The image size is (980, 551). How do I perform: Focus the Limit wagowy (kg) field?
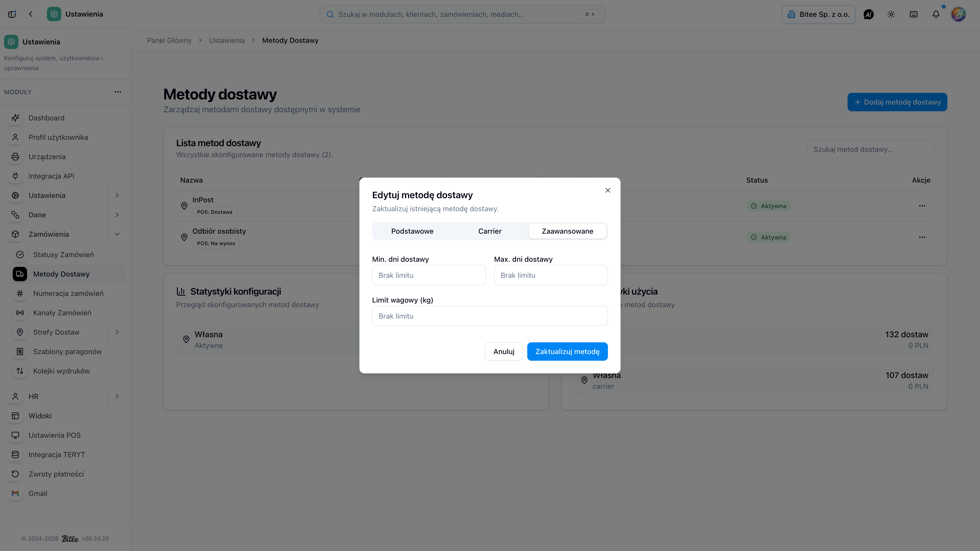pyautogui.click(x=490, y=316)
